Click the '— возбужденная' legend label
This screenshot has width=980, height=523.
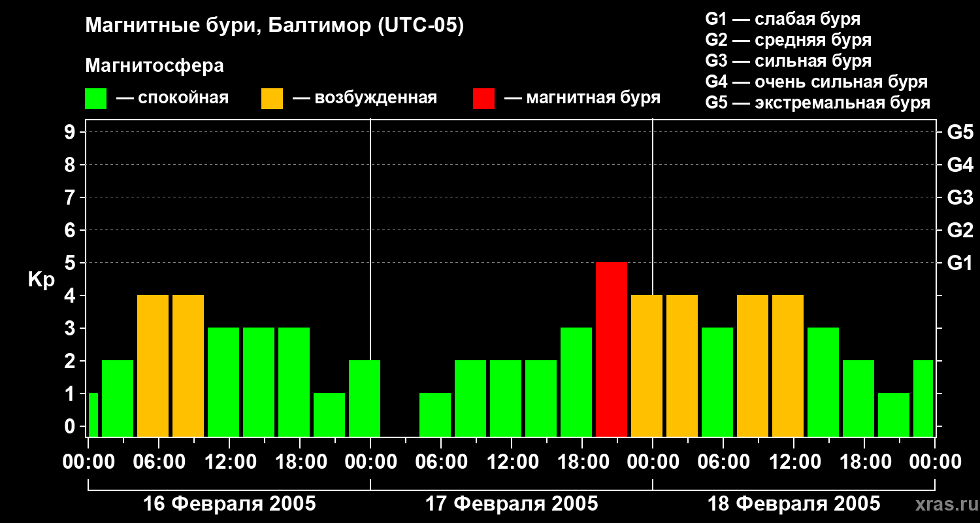[x=365, y=98]
